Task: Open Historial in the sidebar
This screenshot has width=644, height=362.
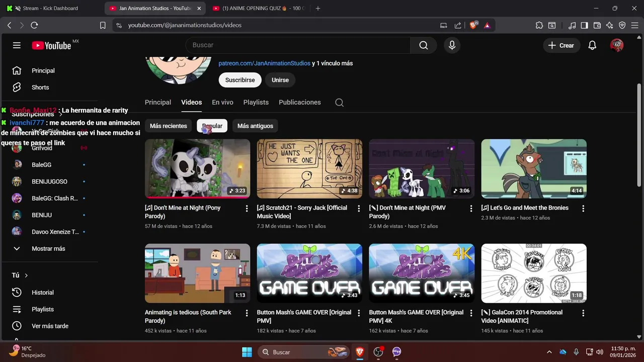Action: tap(42, 293)
